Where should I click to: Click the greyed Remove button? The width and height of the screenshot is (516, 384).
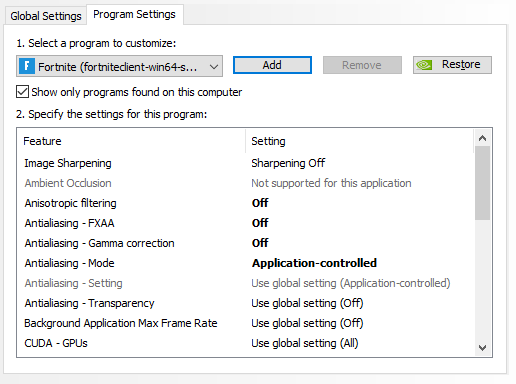click(x=362, y=65)
